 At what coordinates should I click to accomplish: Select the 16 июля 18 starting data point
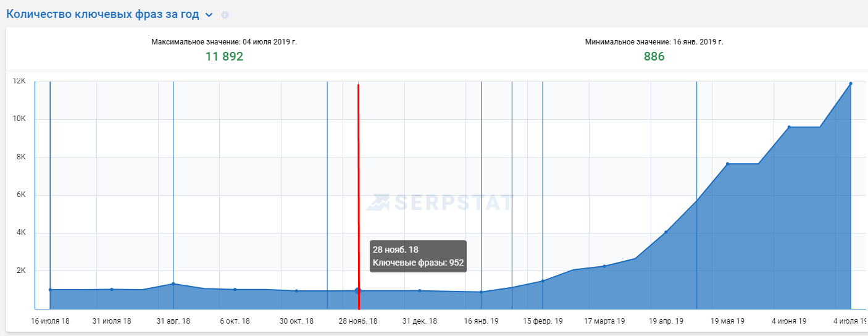(x=50, y=290)
